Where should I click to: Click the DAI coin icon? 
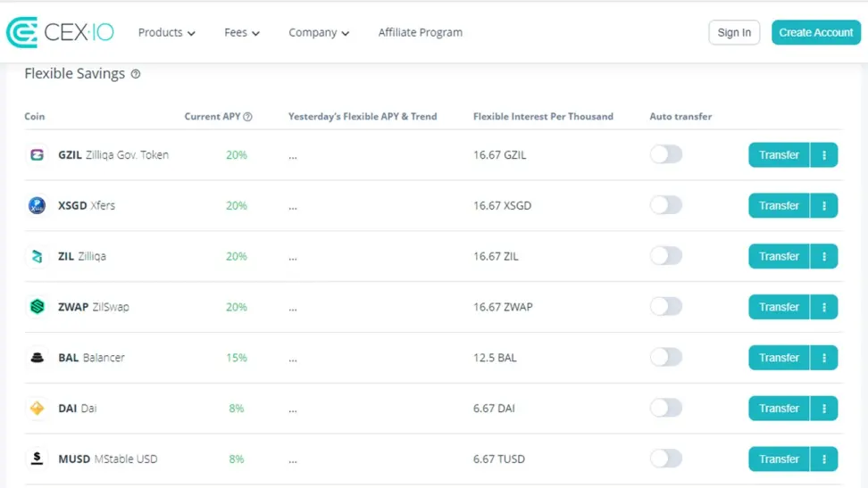[x=38, y=409]
